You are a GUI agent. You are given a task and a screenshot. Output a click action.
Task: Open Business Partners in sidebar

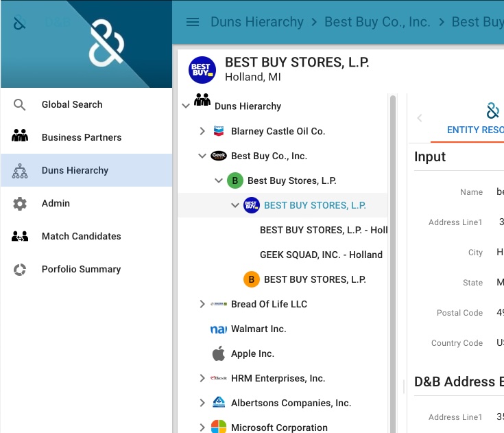pyautogui.click(x=86, y=137)
